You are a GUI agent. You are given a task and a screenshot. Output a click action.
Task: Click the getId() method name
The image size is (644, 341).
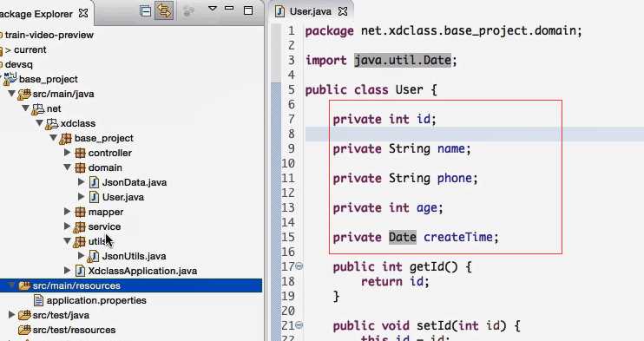coord(433,266)
